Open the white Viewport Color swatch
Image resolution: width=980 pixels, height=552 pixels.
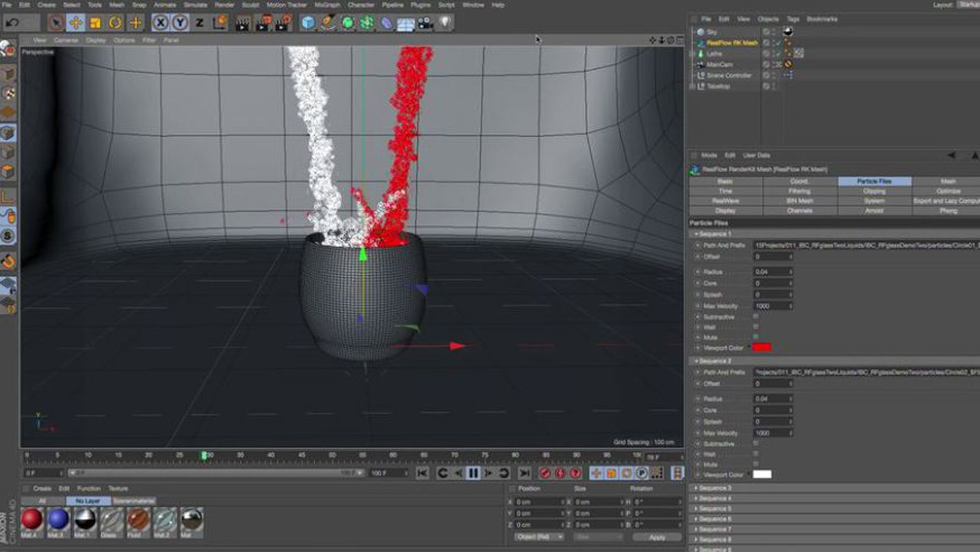(x=762, y=475)
